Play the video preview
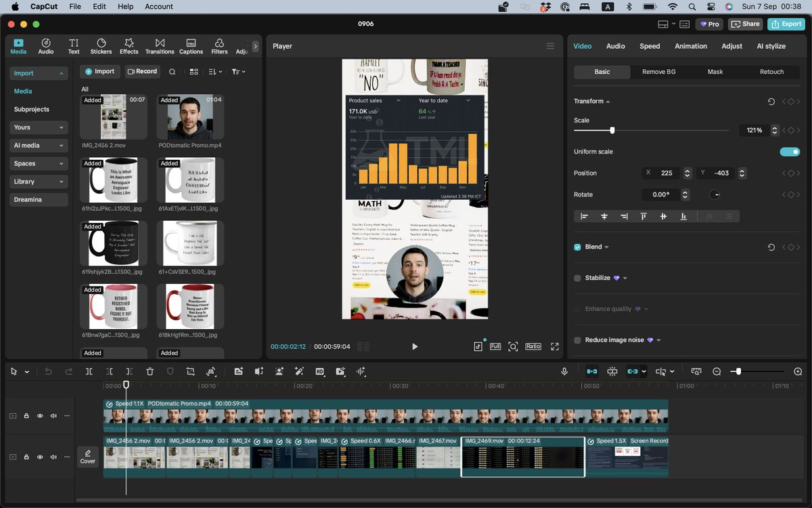The height and width of the screenshot is (508, 812). (415, 346)
